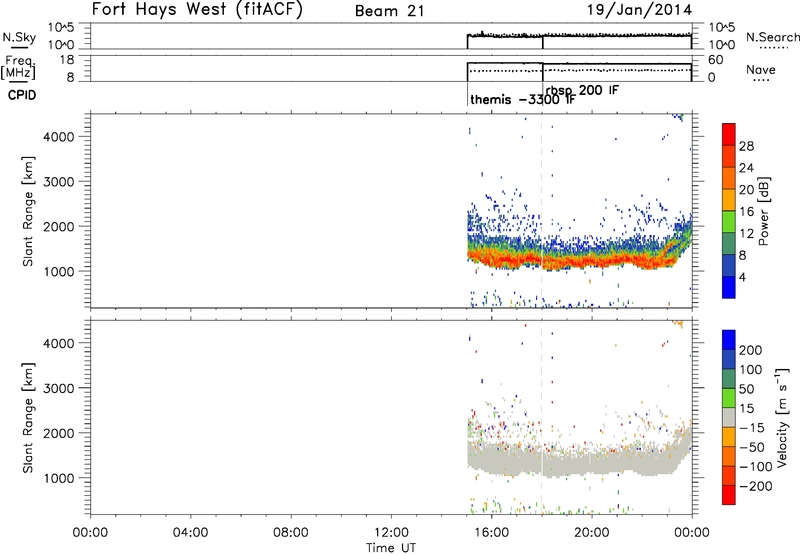Select the 18 tick on the frequency axis
The height and width of the screenshot is (554, 800).
(66, 60)
